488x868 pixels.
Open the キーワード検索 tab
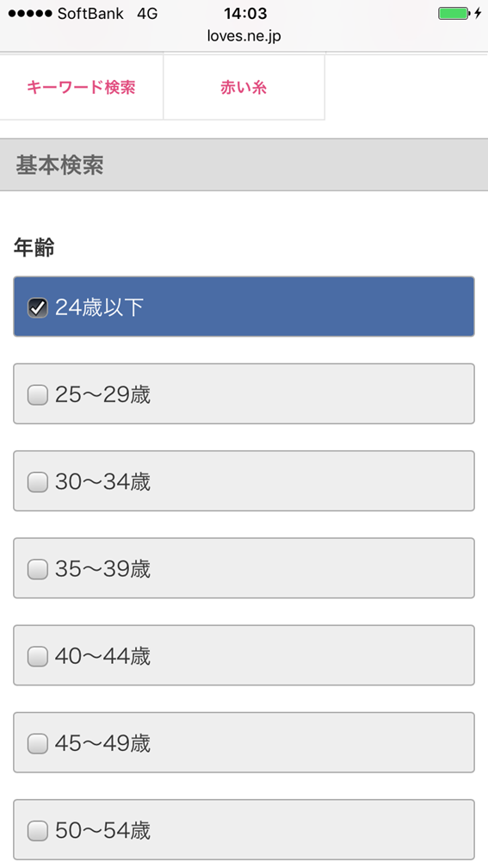click(x=81, y=87)
